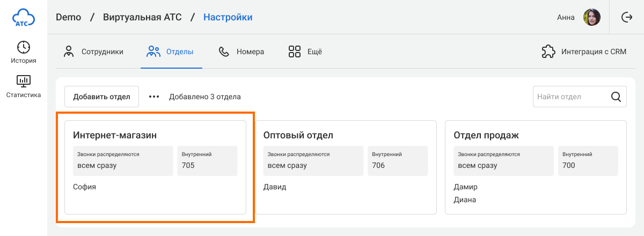Image resolution: width=644 pixels, height=236 pixels.
Task: Select the Отделы tab
Action: tap(171, 52)
